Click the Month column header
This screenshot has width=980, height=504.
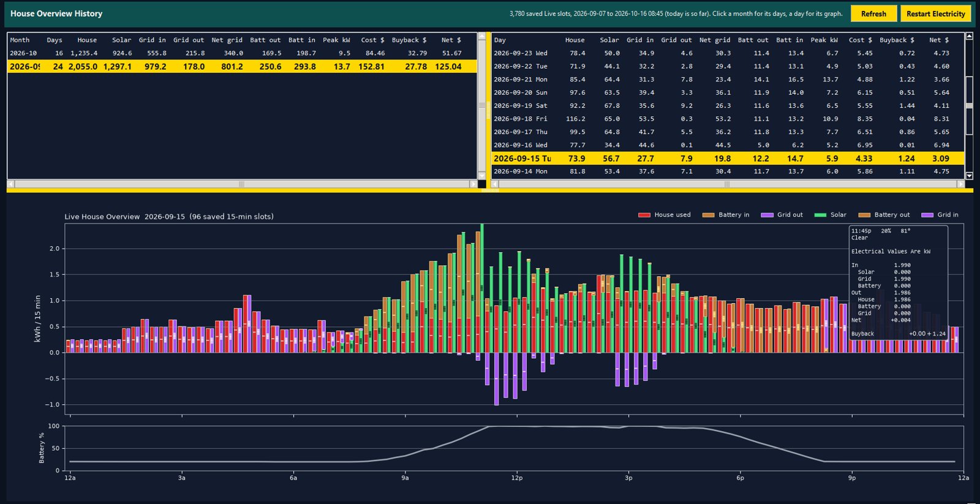(20, 40)
